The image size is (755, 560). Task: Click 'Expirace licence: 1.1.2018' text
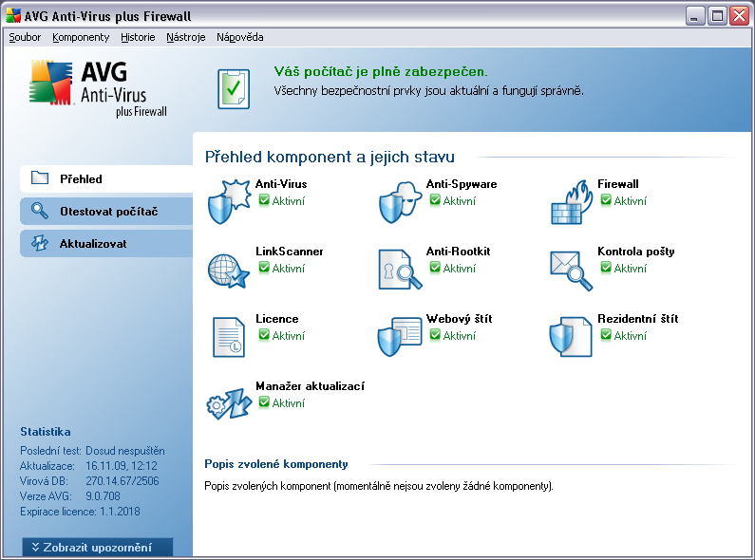pos(80,511)
